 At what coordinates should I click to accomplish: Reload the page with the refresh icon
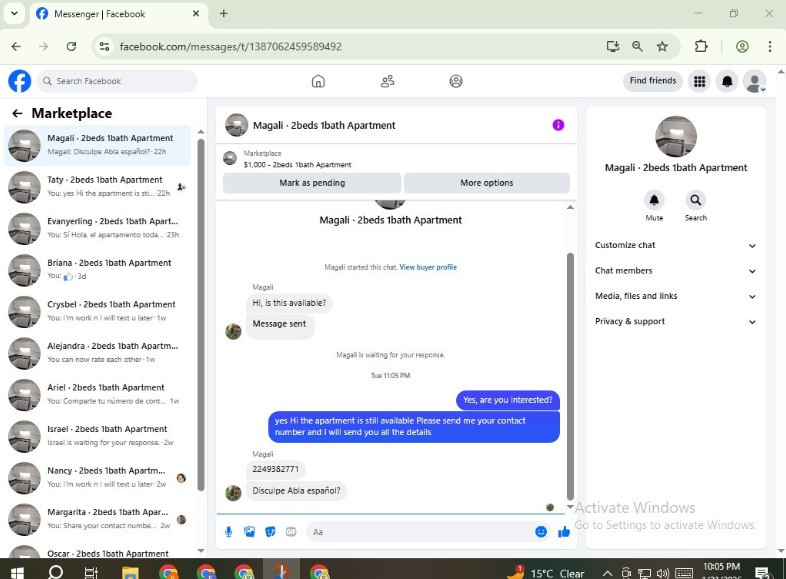click(71, 47)
